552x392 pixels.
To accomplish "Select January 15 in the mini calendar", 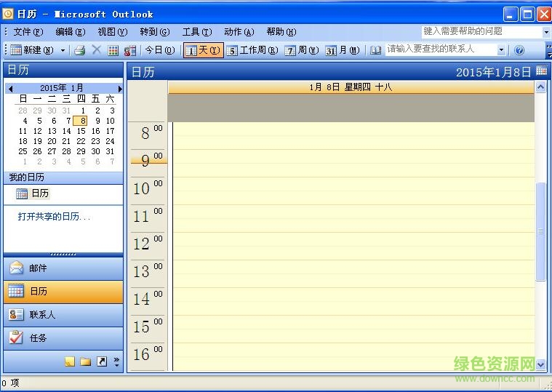I will click(81, 131).
